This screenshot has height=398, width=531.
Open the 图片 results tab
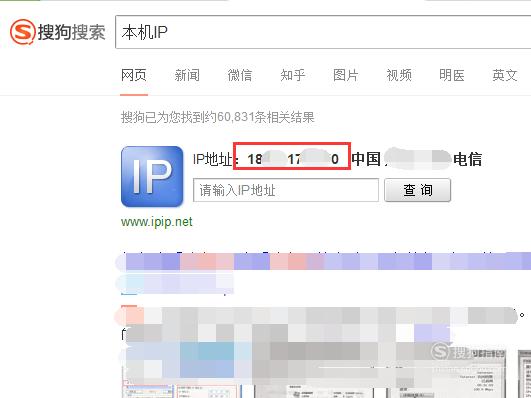pos(345,75)
